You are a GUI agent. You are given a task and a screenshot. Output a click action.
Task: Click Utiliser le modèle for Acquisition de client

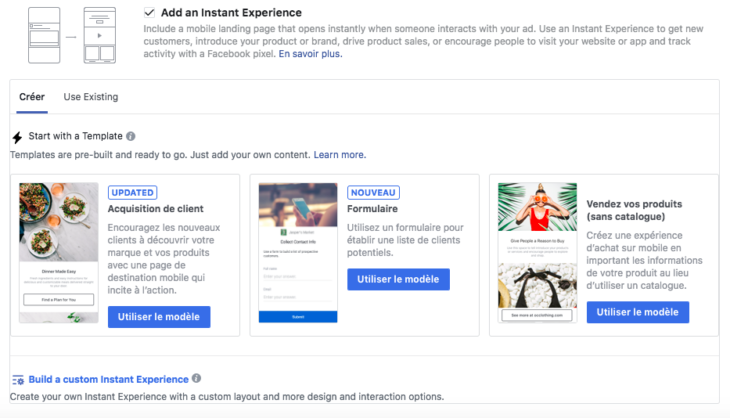[159, 317]
